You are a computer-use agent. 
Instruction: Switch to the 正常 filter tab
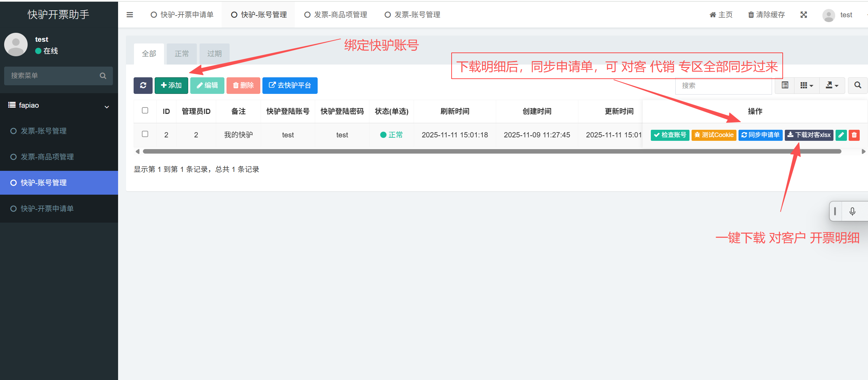(182, 53)
